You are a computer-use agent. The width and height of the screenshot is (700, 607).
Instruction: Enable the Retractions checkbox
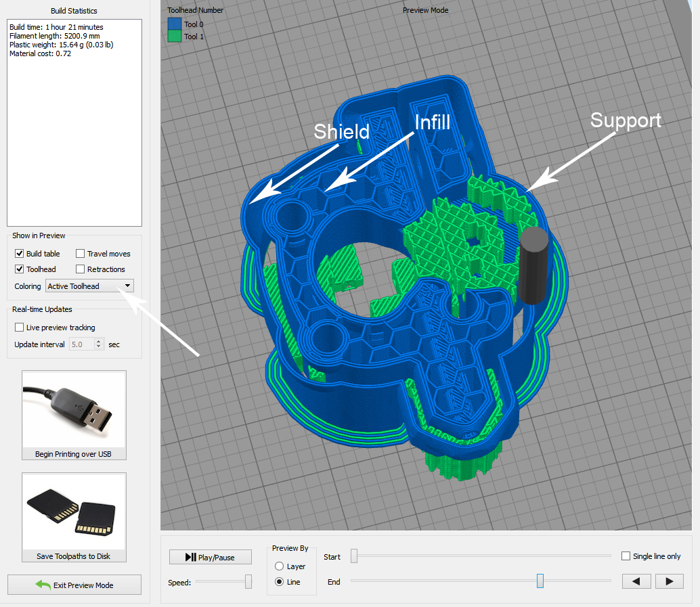pos(81,269)
